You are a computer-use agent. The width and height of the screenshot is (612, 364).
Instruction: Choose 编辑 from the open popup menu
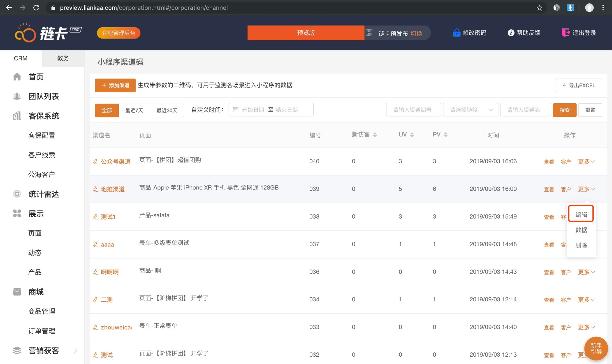(581, 214)
